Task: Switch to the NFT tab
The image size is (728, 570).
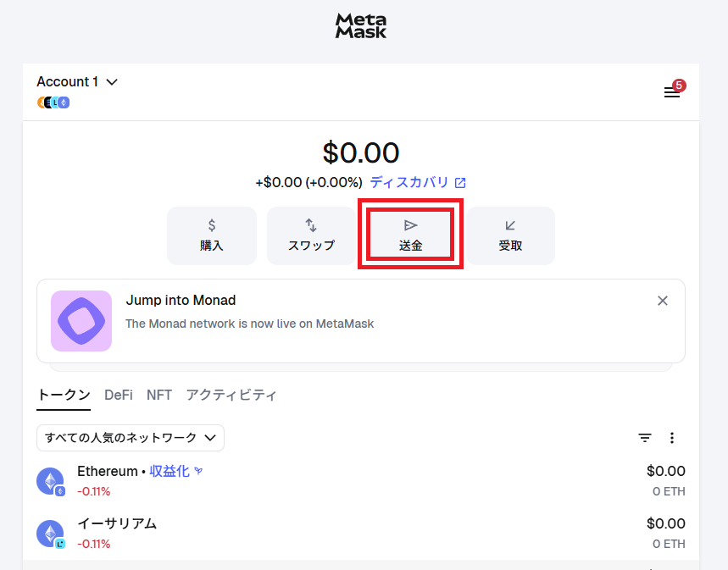Action: 159,395
